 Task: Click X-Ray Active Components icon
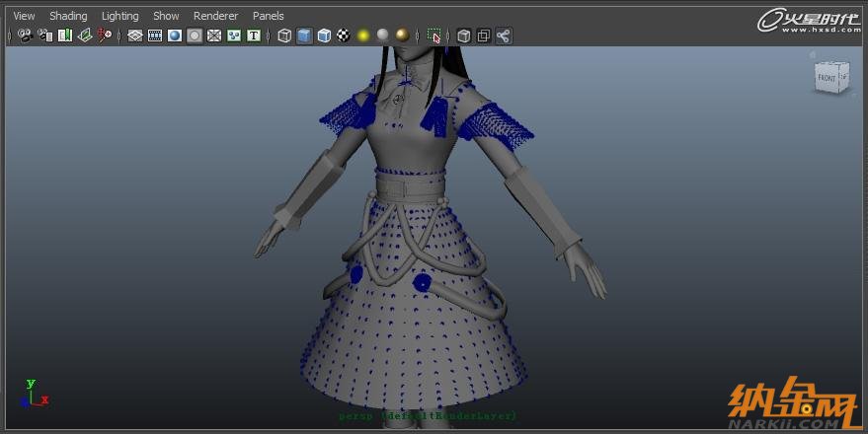[x=484, y=36]
